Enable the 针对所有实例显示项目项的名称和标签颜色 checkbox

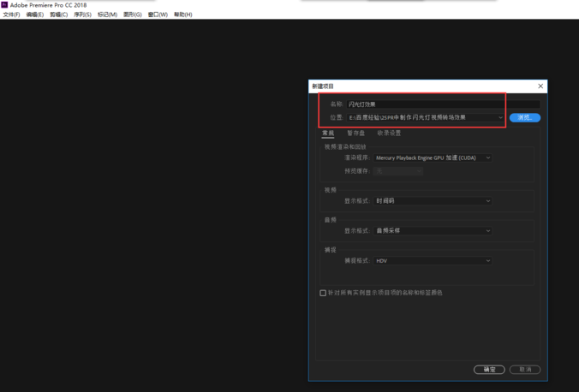[323, 293]
